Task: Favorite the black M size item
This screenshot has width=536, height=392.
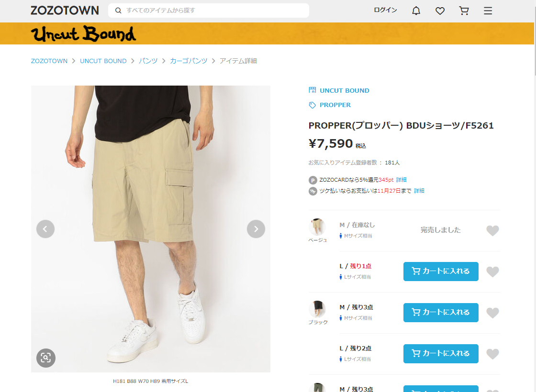Action: (x=492, y=313)
